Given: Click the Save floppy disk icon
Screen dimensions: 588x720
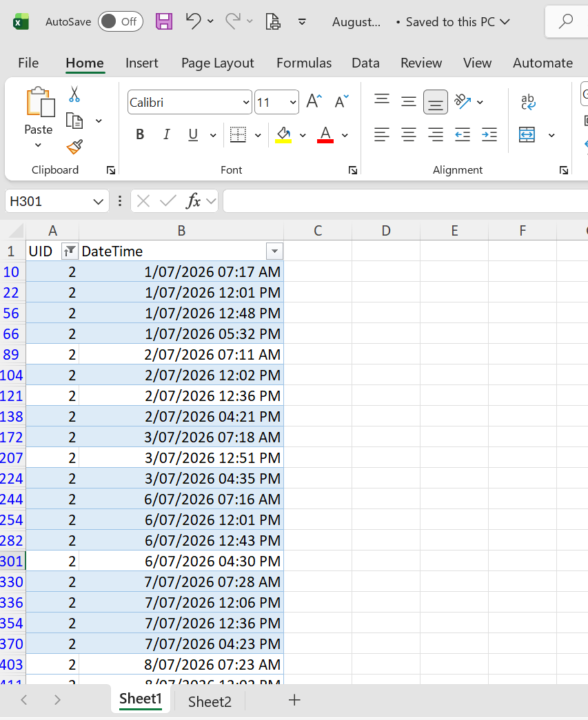Looking at the screenshot, I should pos(164,21).
